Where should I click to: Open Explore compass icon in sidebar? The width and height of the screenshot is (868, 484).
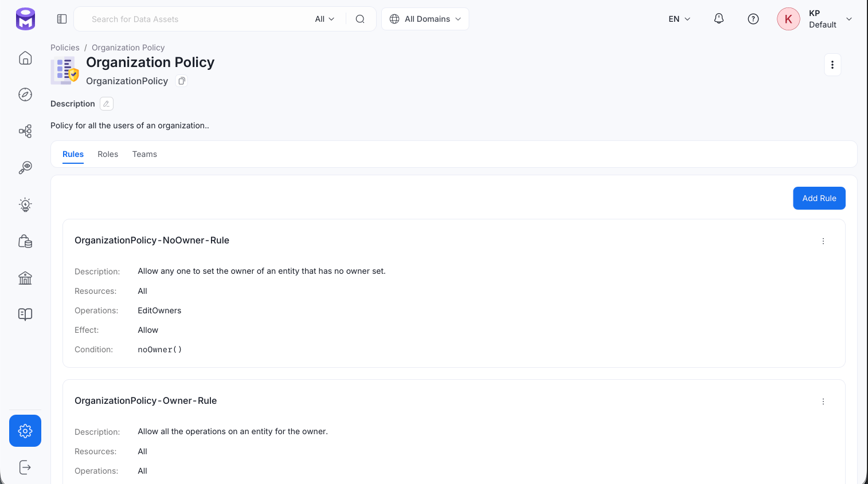click(25, 95)
